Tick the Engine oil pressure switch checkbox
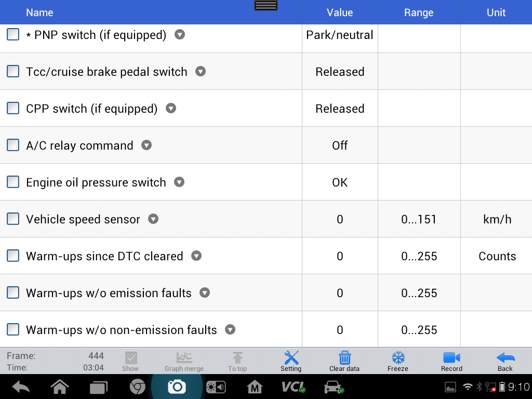 13,182
